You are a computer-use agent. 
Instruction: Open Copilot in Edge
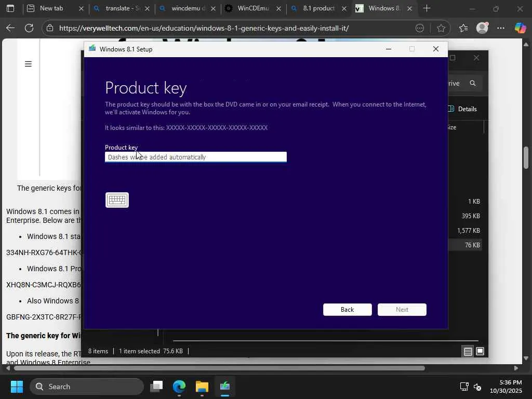[x=520, y=28]
